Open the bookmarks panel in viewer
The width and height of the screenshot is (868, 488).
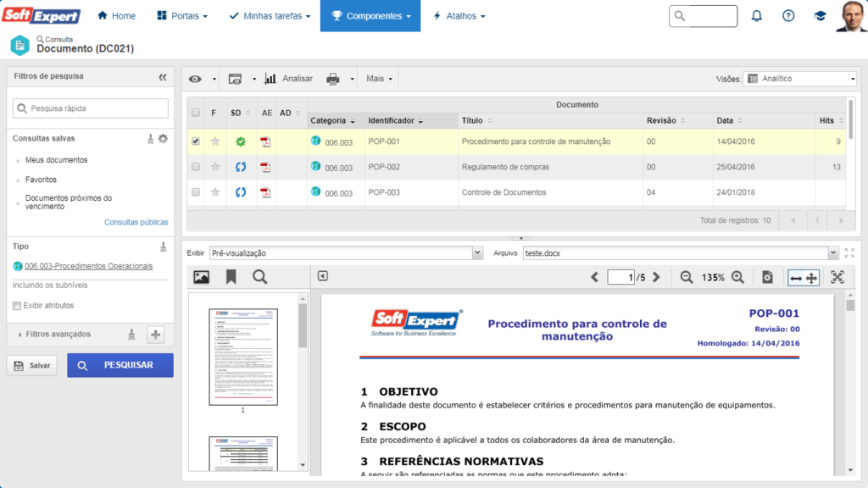231,277
